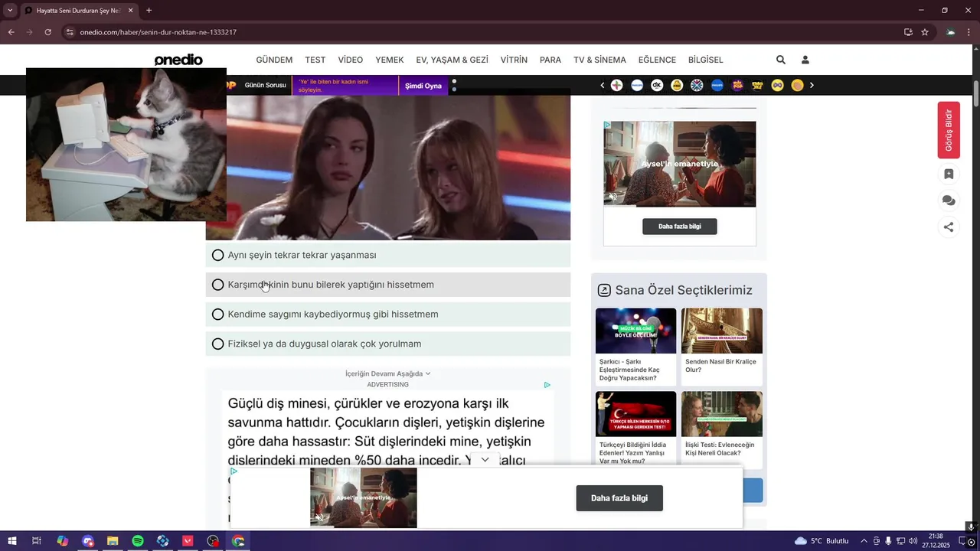Open the PARA menu
The height and width of the screenshot is (551, 980).
point(550,60)
